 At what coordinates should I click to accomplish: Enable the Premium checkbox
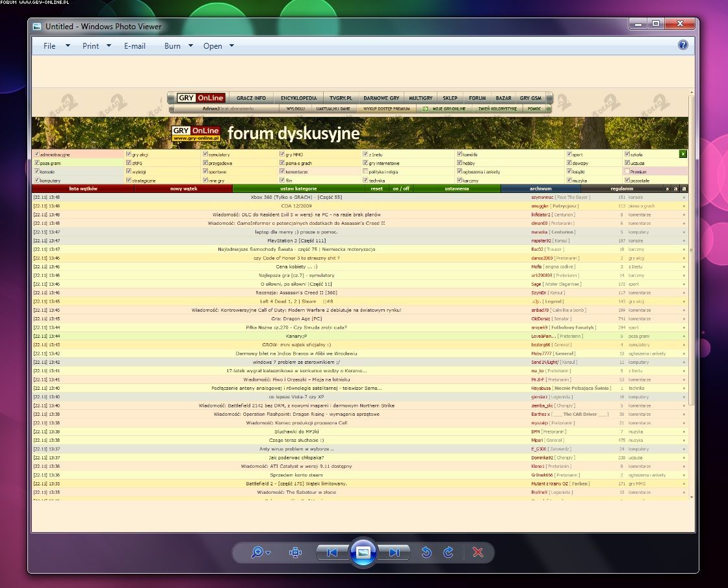click(627, 172)
